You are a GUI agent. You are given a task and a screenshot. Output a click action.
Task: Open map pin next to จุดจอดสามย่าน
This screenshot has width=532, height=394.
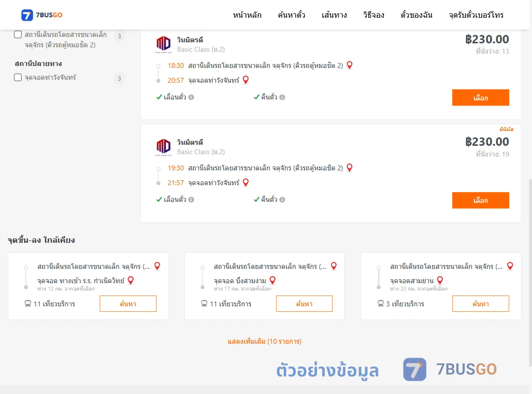[440, 280]
